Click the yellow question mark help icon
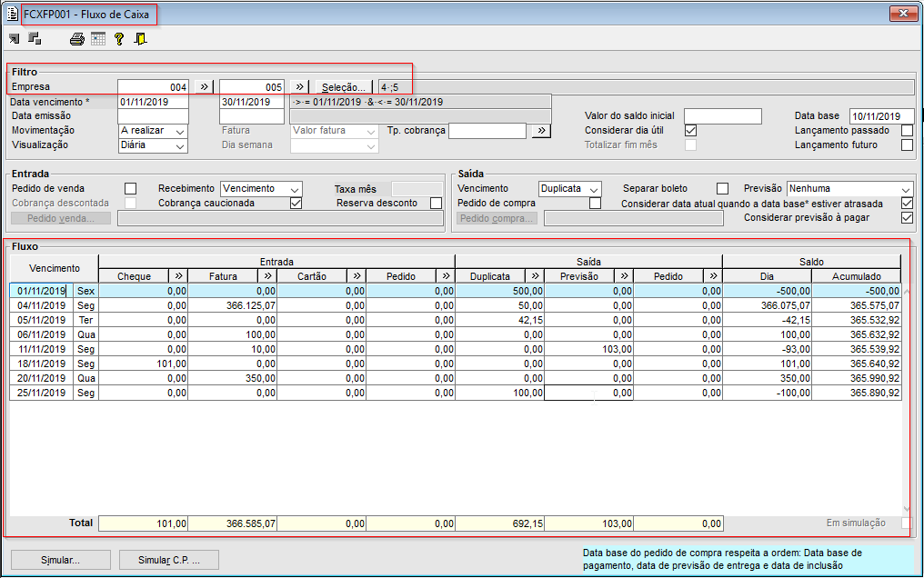This screenshot has height=578, width=924. pyautogui.click(x=119, y=39)
